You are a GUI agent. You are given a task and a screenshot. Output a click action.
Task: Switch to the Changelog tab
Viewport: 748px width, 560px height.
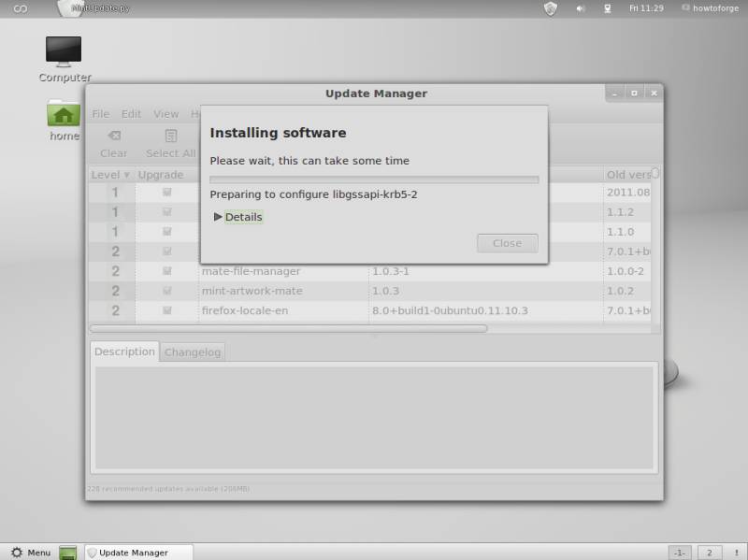pos(193,352)
